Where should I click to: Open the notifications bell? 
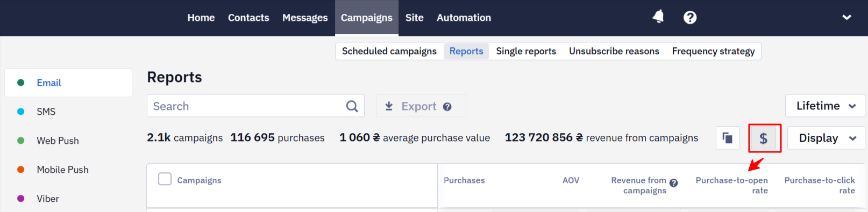pyautogui.click(x=658, y=17)
